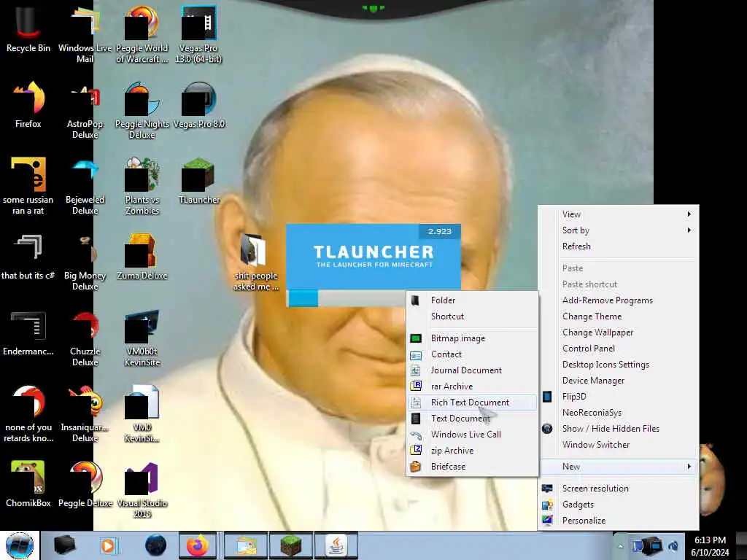Click the TLauncher loading progress bar
Screen dimensions: 747x560
click(x=347, y=298)
